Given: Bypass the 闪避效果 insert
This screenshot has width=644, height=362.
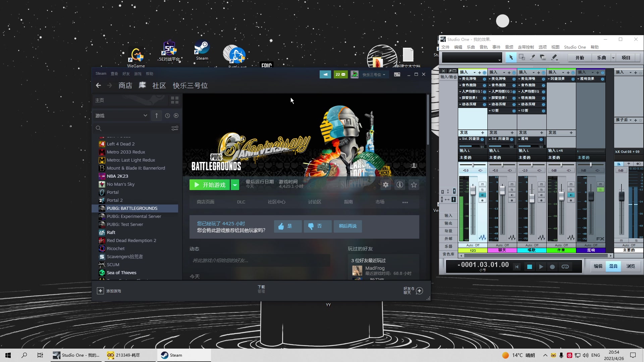Looking at the screenshot, I should tap(573, 79).
